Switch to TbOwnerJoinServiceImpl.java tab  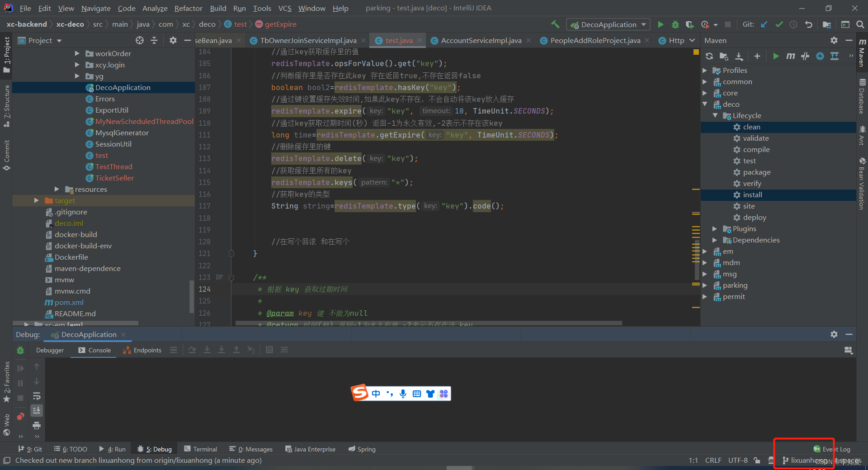point(308,40)
